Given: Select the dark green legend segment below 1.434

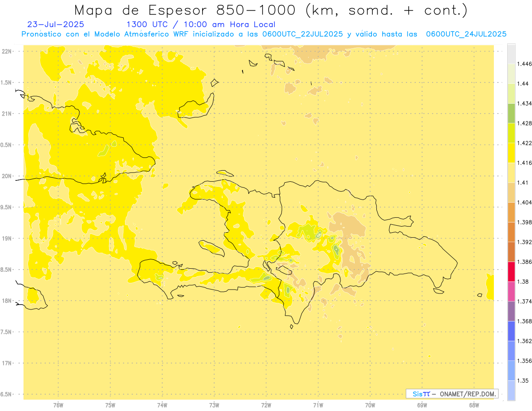Looking at the screenshot, I should (511, 113).
